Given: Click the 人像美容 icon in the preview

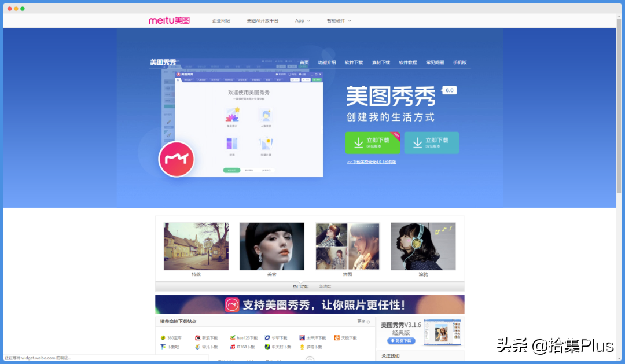Looking at the screenshot, I should point(266,115).
